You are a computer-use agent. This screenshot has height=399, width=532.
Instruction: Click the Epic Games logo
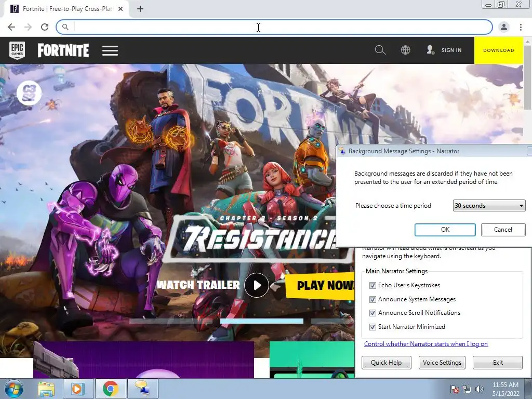tap(17, 50)
